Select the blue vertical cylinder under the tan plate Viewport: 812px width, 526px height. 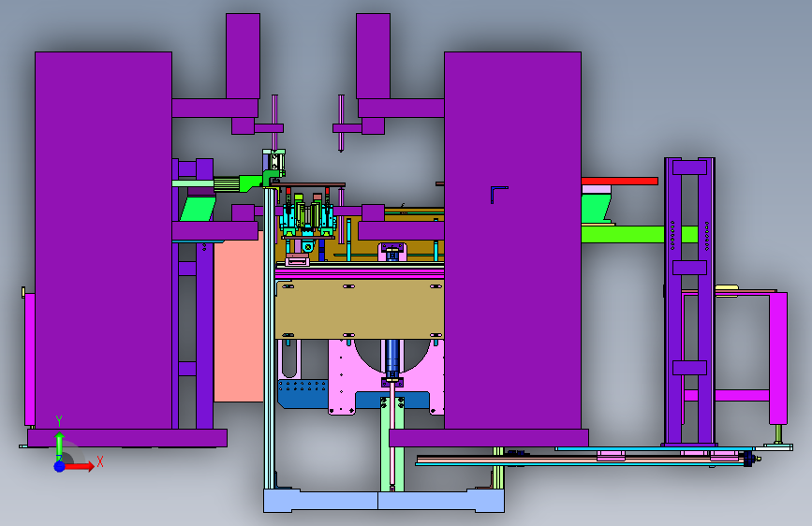392,358
